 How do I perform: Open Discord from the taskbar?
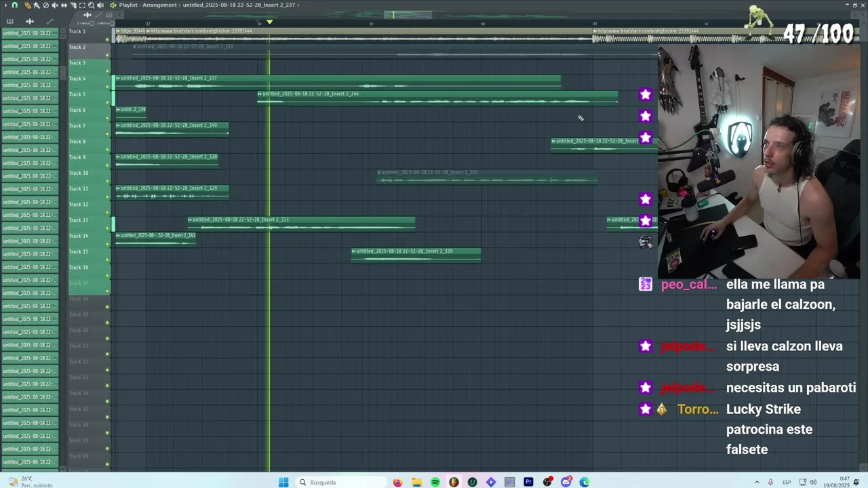(566, 482)
